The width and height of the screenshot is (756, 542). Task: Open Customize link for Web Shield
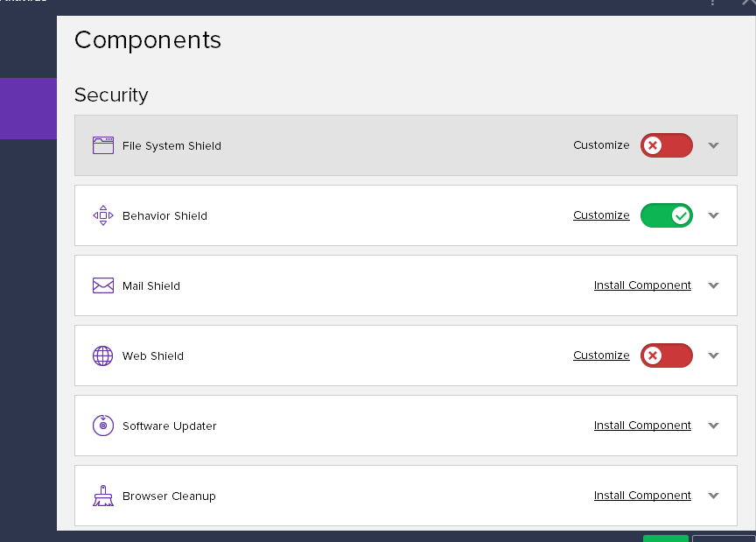tap(601, 355)
